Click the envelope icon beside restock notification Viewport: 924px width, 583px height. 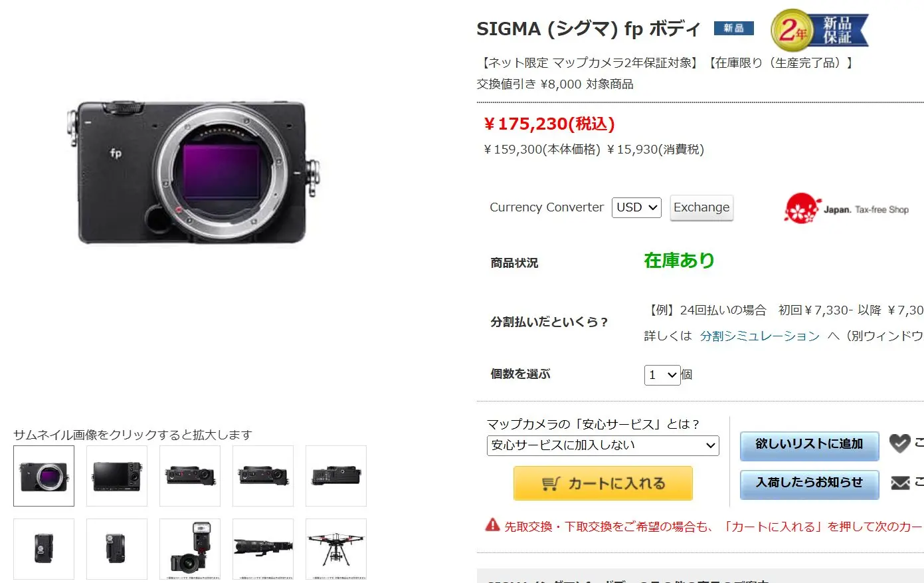(899, 483)
